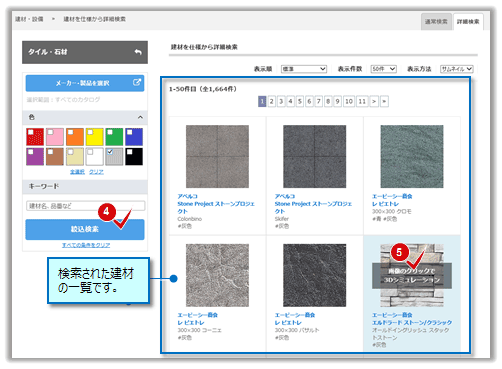This screenshot has height=369, width=502.
Task: Open the external link icon on the メーカー・製品を選択 button
Action: 137,82
